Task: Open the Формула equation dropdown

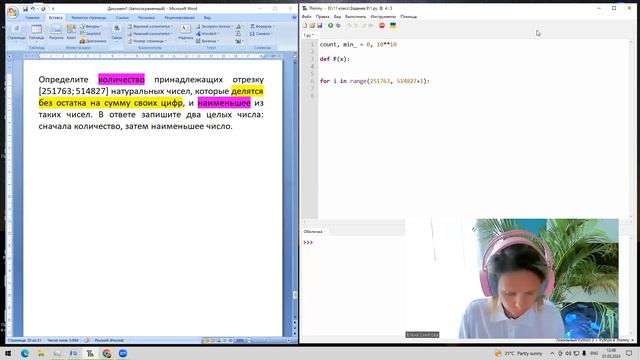Action: tap(262, 26)
